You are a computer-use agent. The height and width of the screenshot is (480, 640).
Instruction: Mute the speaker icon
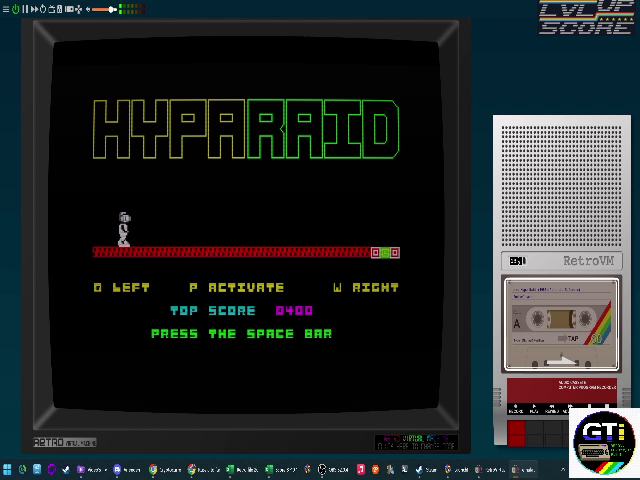88,9
